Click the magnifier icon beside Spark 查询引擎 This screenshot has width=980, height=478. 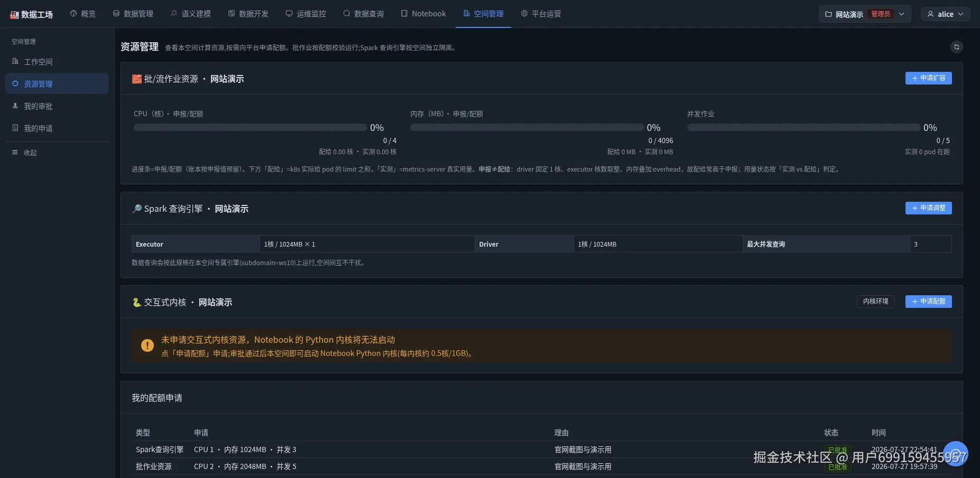coord(137,209)
